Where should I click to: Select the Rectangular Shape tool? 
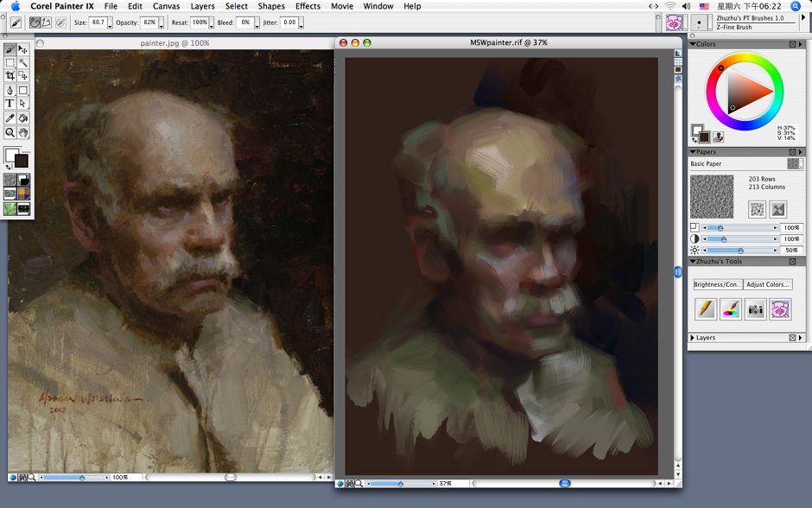pos(23,90)
